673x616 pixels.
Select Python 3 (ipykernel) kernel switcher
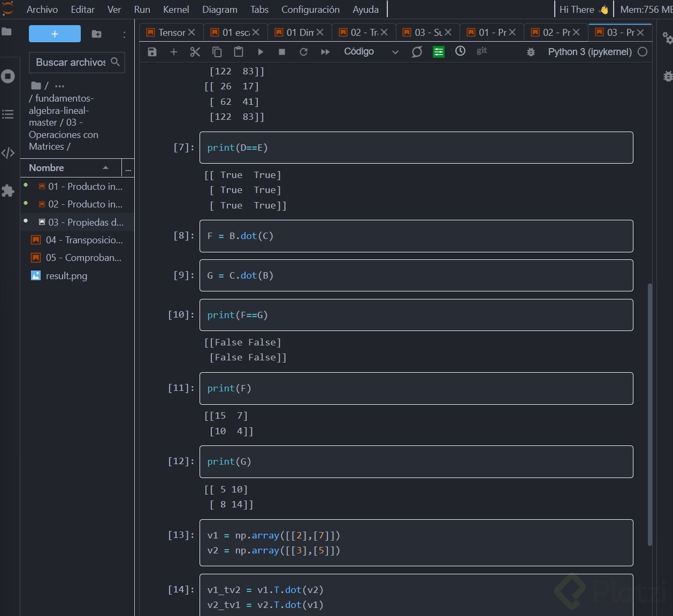(590, 52)
